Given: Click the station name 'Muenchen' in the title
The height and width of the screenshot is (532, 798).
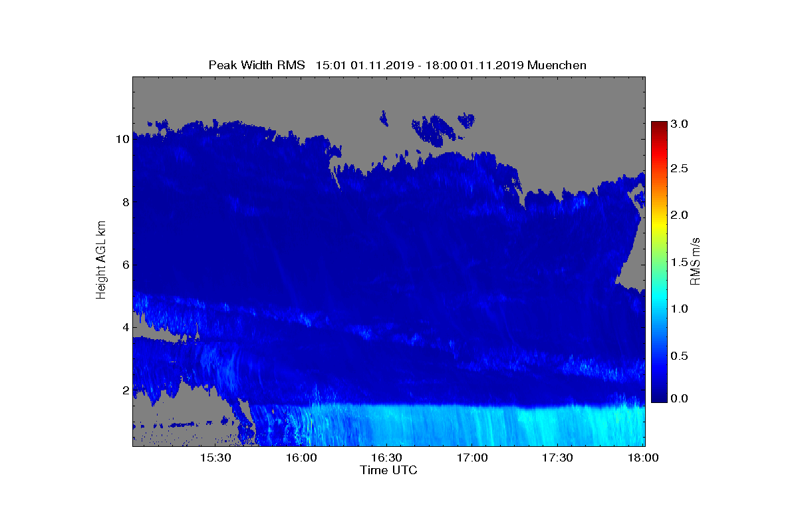Looking at the screenshot, I should point(557,65).
